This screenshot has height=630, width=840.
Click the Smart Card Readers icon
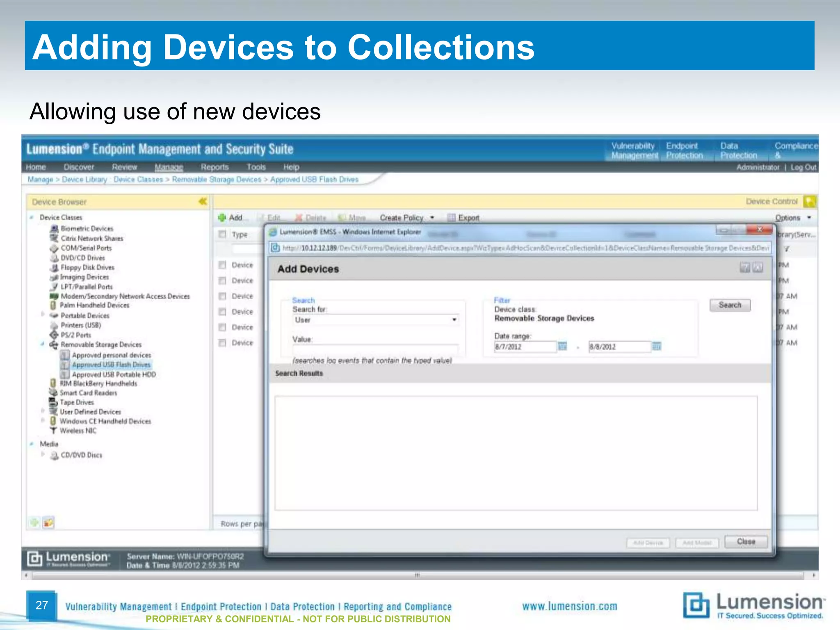(53, 393)
